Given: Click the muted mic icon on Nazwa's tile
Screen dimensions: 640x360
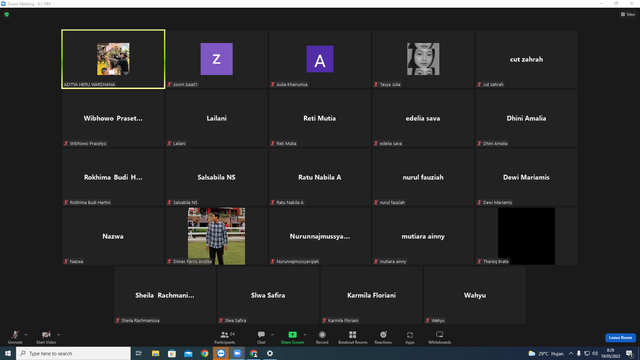Looking at the screenshot, I should pyautogui.click(x=66, y=261).
